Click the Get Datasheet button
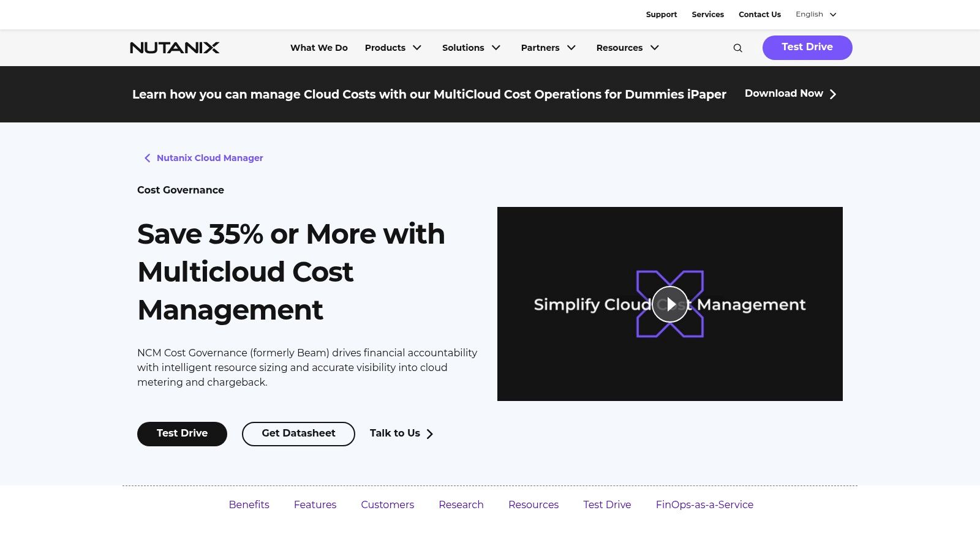 coord(298,434)
